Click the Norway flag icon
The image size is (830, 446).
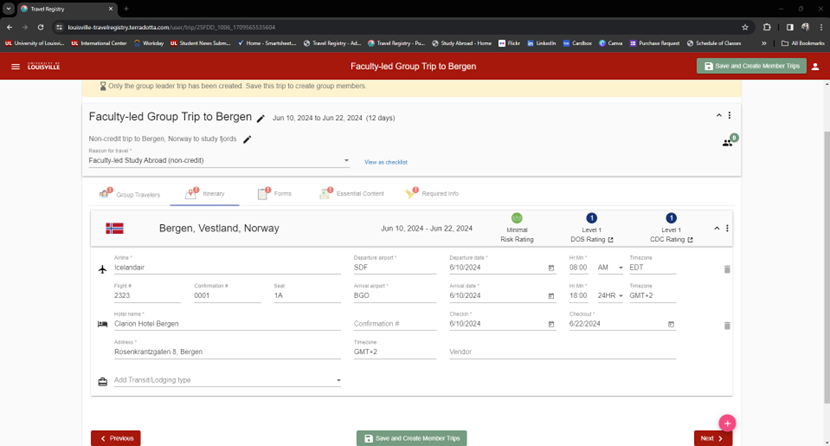114,229
